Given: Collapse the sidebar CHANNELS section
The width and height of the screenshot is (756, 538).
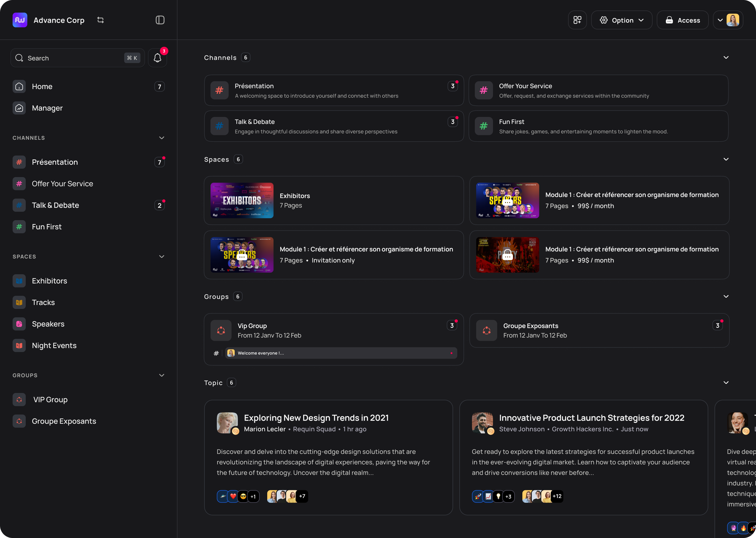Looking at the screenshot, I should (161, 138).
